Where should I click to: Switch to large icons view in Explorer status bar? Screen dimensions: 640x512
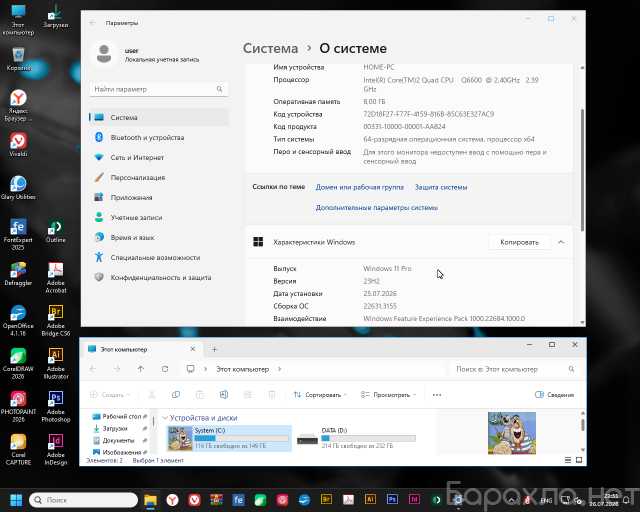coord(579,460)
